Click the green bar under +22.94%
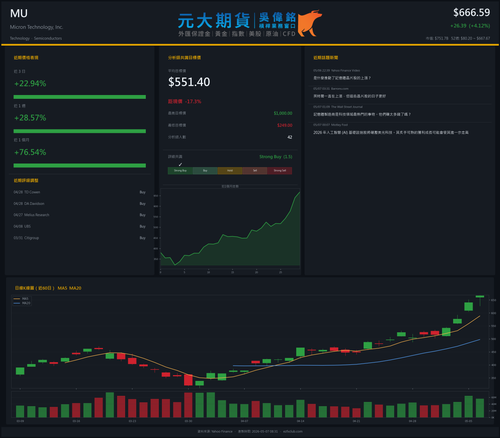500x438 pixels. 80,97
